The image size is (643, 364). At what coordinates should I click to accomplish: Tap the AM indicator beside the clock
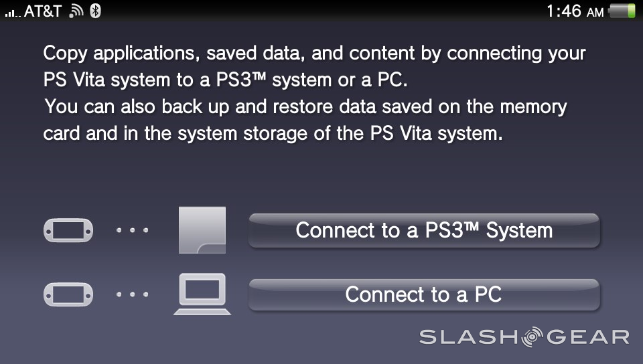(x=595, y=12)
